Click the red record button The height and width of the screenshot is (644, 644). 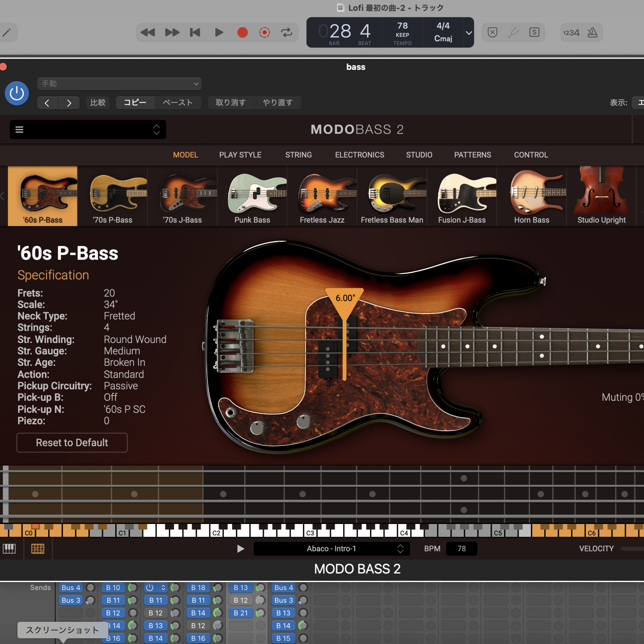point(242,32)
